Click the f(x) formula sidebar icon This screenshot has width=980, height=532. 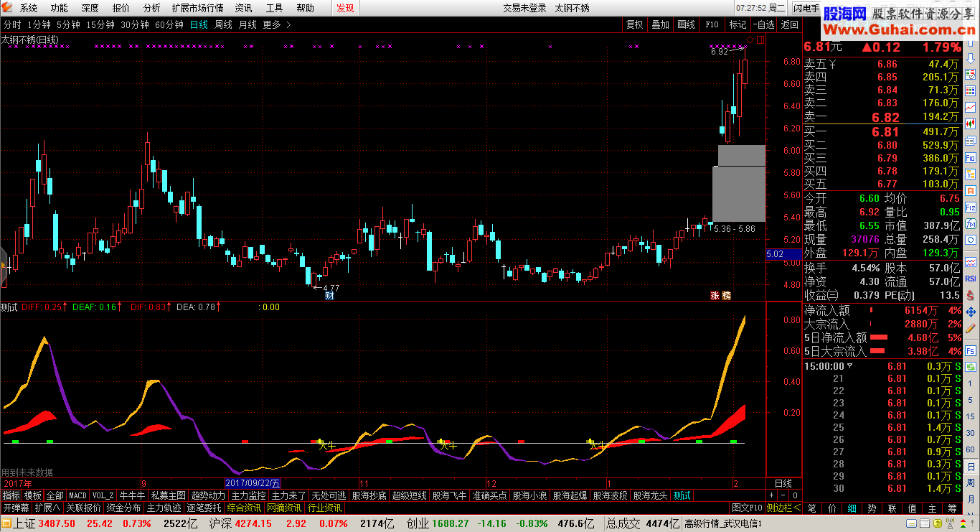[x=970, y=224]
